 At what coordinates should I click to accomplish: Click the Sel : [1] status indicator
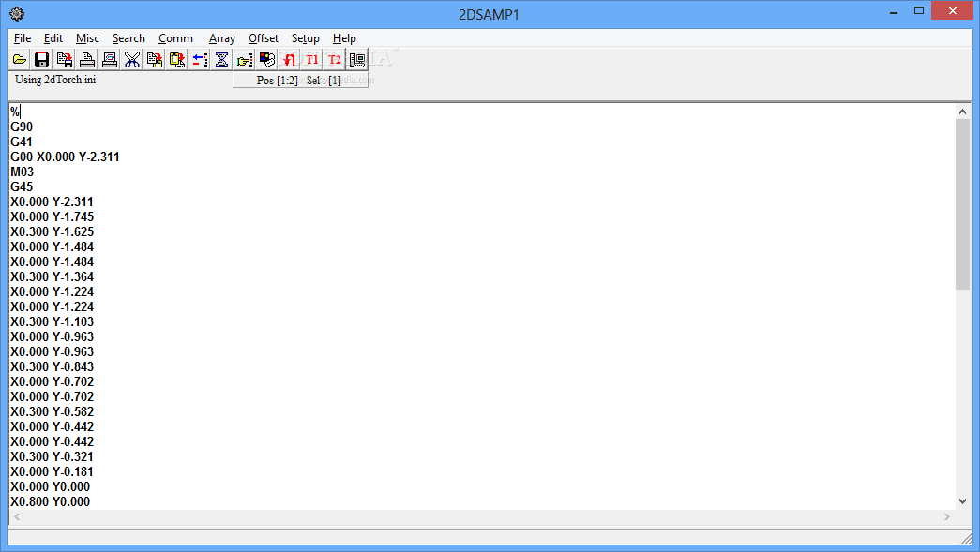324,81
